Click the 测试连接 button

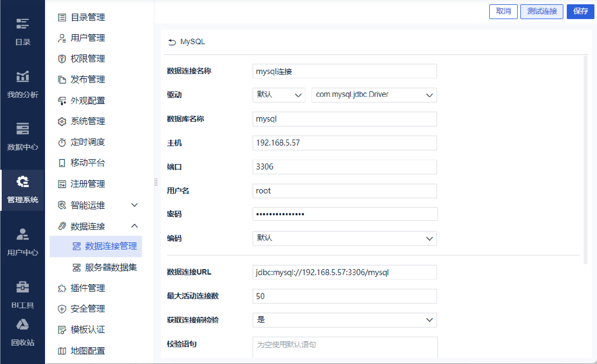click(541, 11)
